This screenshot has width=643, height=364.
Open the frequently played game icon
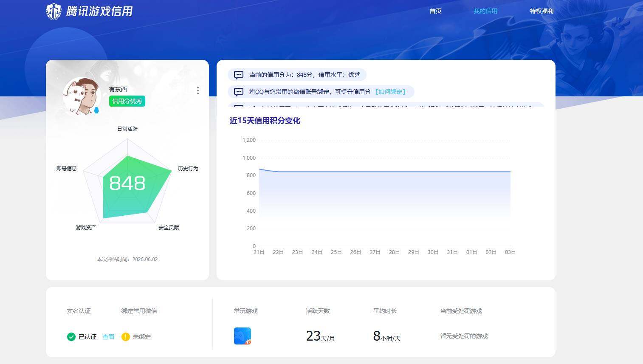pos(243,336)
